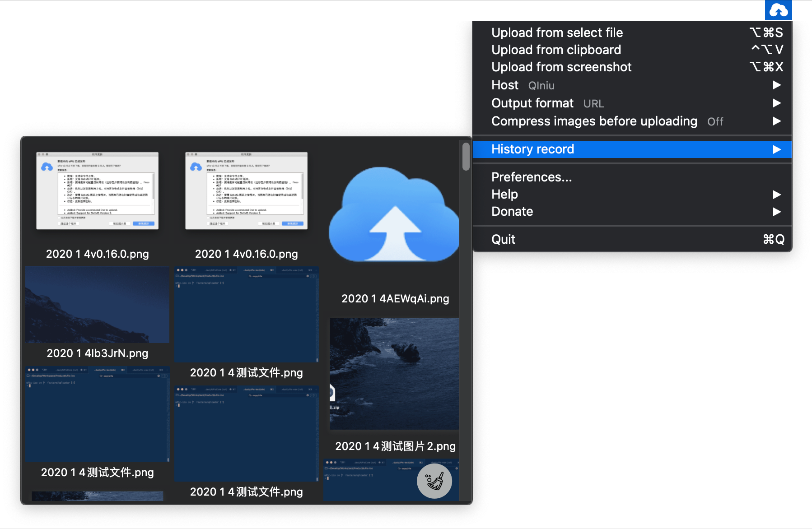Select the 2020 1 4lb3JrN.png thumbnail
This screenshot has width=812, height=529.
pyautogui.click(x=97, y=305)
